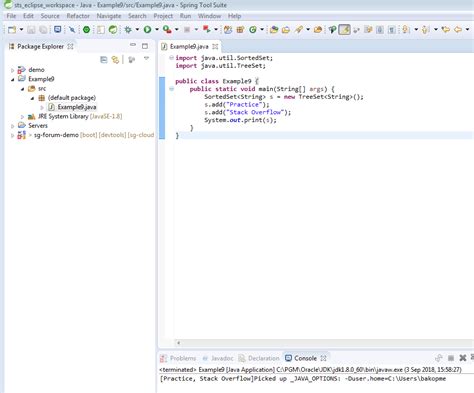Click the green New Java Class icon
The height and width of the screenshot is (393, 474).
click(x=253, y=30)
